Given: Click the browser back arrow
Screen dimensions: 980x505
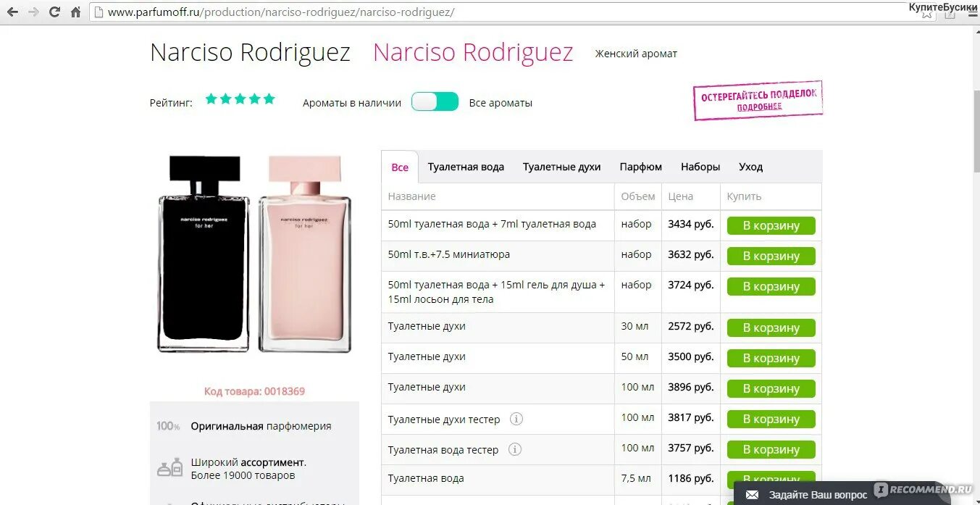Looking at the screenshot, I should [12, 12].
